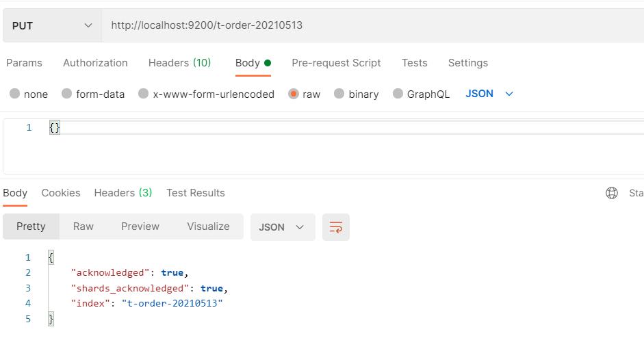The image size is (644, 338).
Task: Open the PUT method dropdown
Action: click(52, 25)
